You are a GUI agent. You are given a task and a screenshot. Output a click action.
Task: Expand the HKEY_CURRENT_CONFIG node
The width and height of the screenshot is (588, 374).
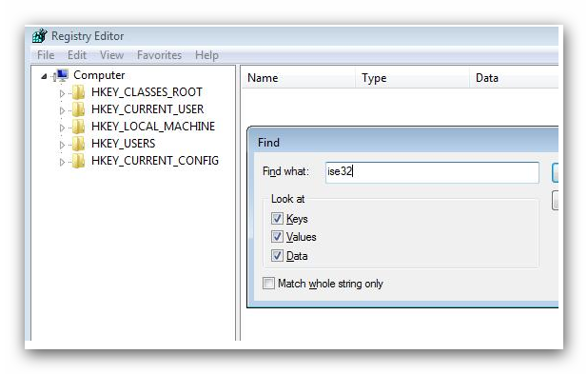tap(62, 162)
